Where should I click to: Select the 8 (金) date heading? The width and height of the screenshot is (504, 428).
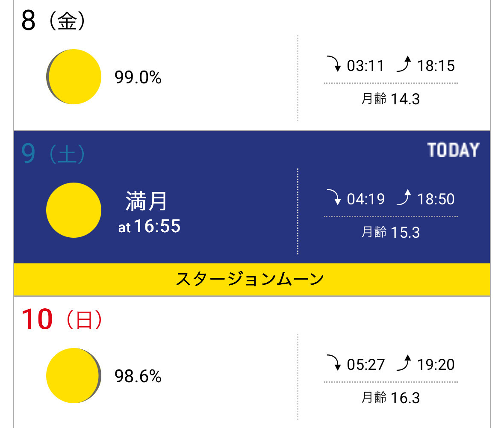(53, 21)
